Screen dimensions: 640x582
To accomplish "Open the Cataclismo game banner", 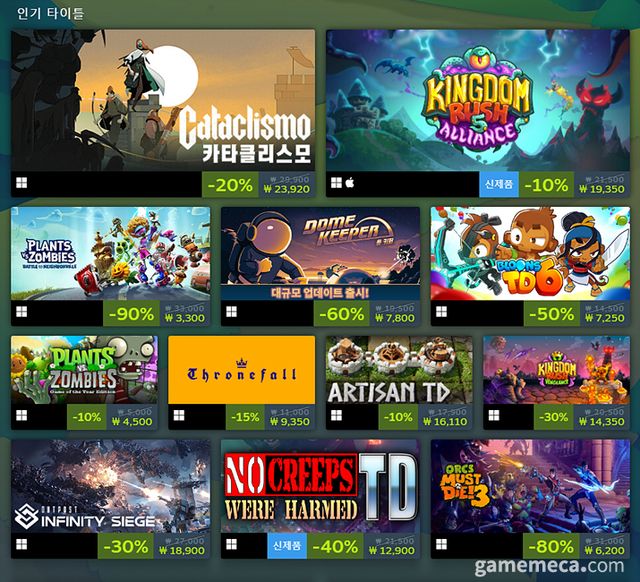I will (163, 100).
